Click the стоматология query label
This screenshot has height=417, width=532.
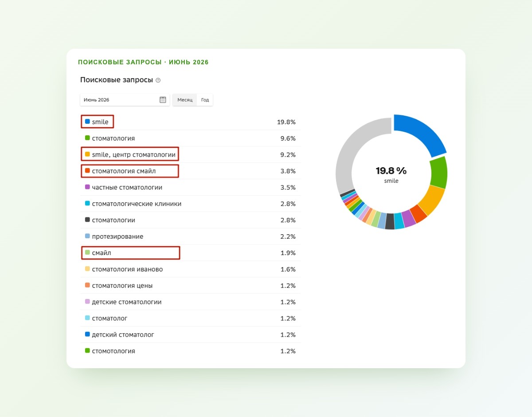(x=113, y=138)
